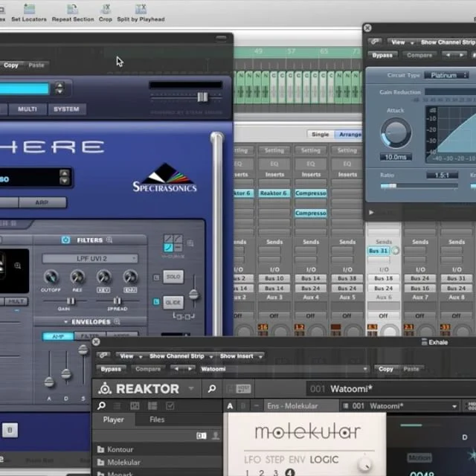Click the patch stepper arrows beside blue display
Screen dimensions: 476x476
point(59,89)
